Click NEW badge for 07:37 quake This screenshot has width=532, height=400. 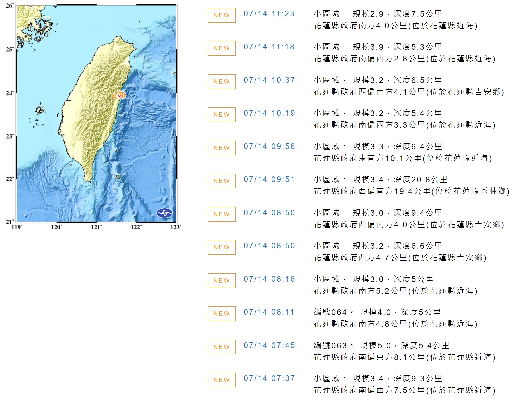pyautogui.click(x=222, y=380)
